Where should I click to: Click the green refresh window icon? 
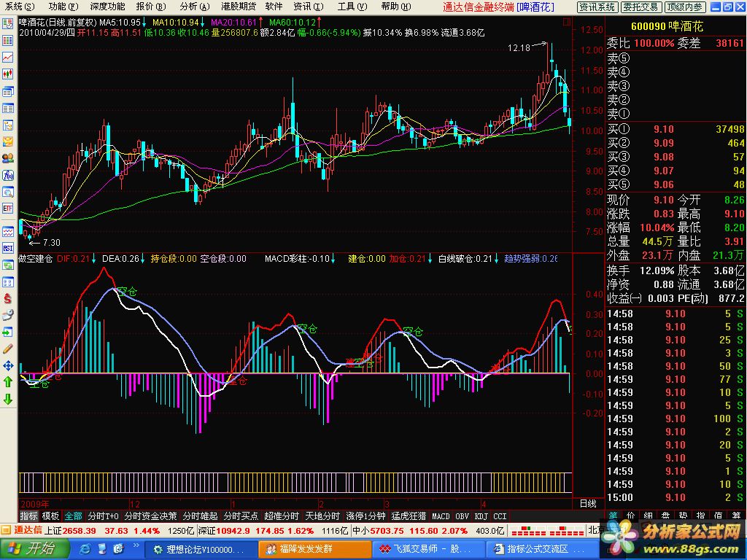point(7,265)
